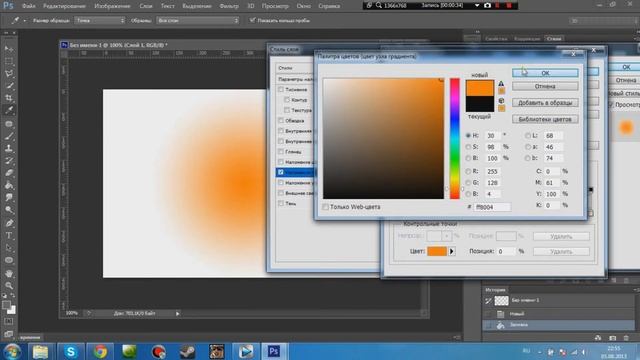The height and width of the screenshot is (360, 640).
Task: Select the Hand tool
Action: (x=9, y=273)
